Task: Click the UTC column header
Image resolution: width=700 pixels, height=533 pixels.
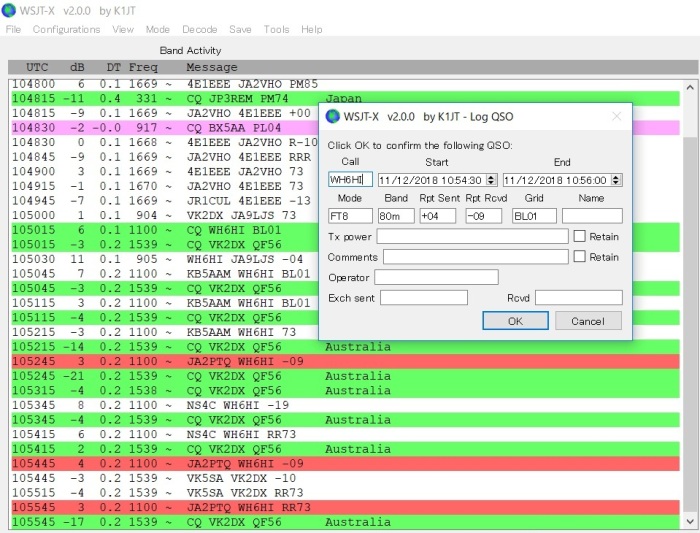Action: pos(37,67)
